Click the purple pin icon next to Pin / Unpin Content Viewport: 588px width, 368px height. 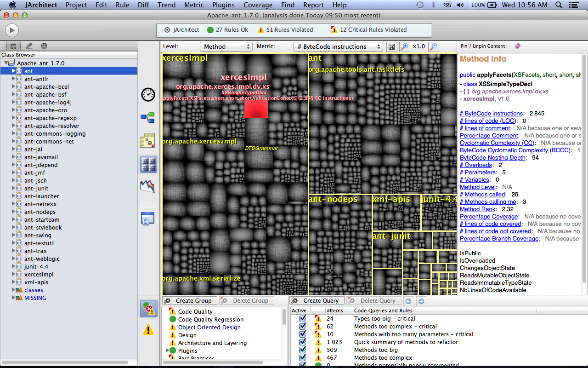518,46
